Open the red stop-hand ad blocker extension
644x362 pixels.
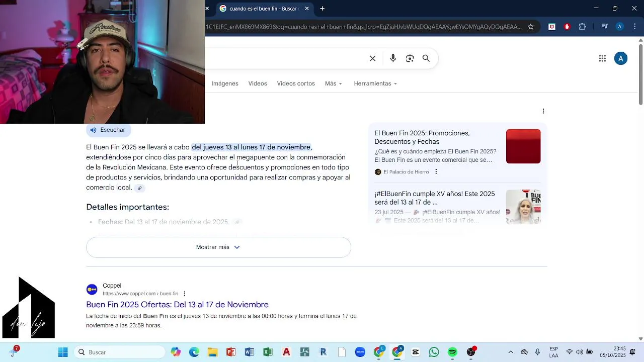567,27
